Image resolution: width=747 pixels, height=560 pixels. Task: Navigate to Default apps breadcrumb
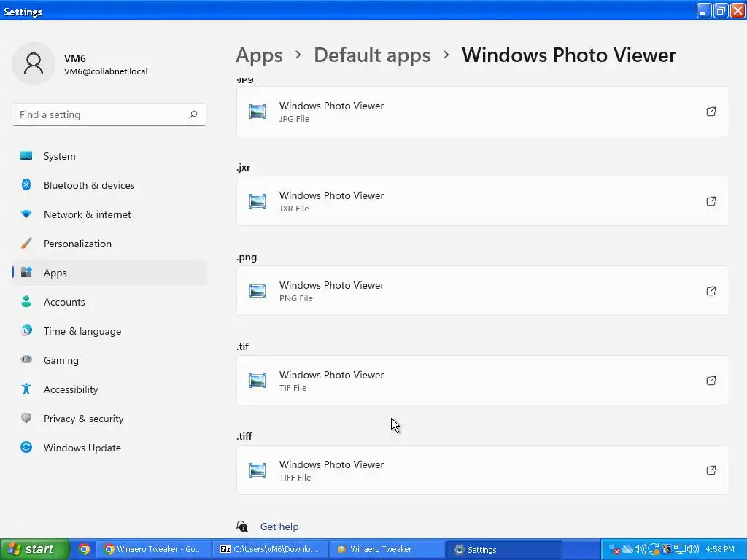pyautogui.click(x=372, y=55)
